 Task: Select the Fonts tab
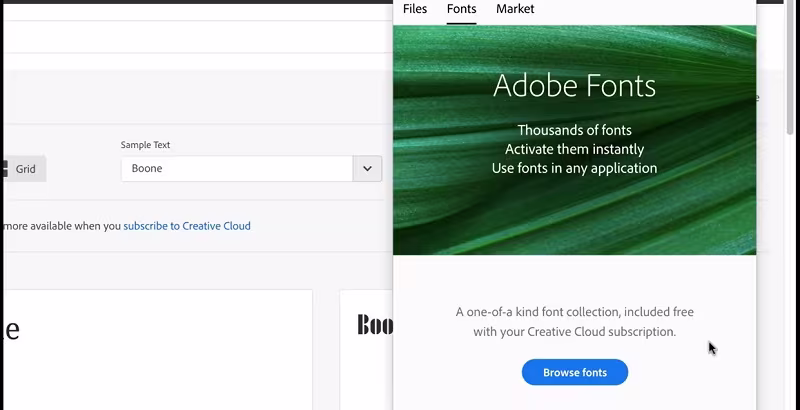point(461,9)
